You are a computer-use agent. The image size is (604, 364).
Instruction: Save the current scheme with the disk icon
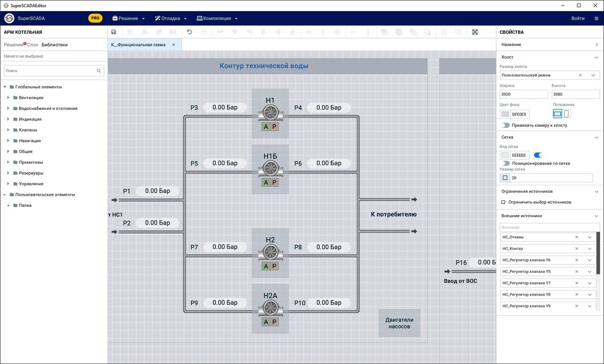click(x=113, y=32)
